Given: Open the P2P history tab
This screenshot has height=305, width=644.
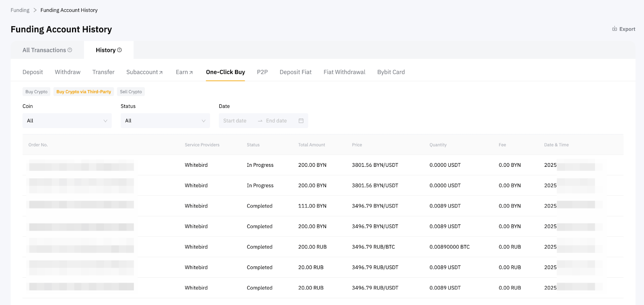Looking at the screenshot, I should [x=262, y=72].
